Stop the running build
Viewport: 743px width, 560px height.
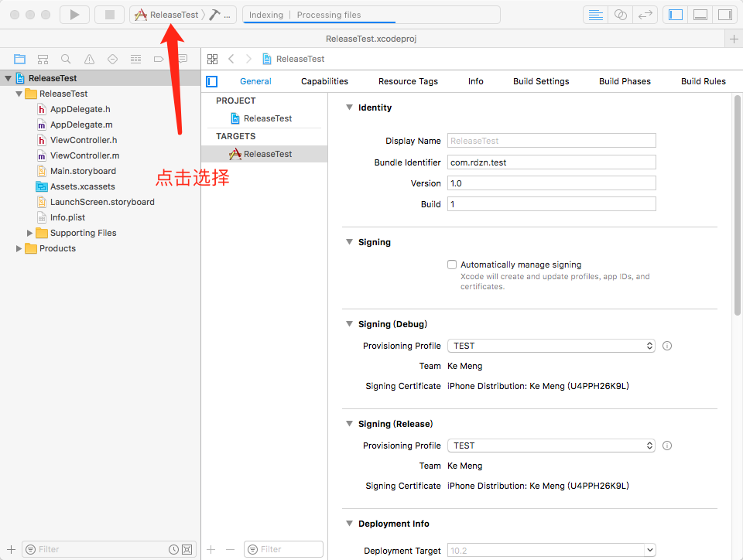109,15
